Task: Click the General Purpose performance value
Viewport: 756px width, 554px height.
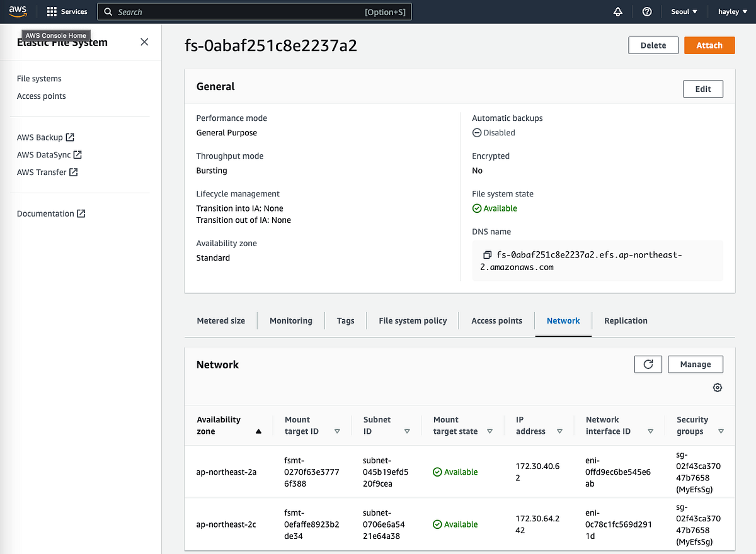Action: coord(227,133)
